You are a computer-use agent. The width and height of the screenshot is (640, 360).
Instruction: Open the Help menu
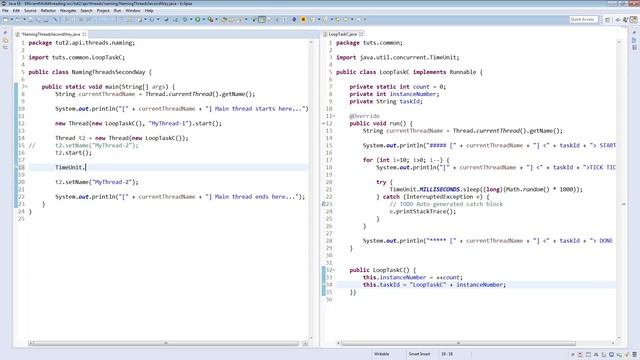coord(149,11)
